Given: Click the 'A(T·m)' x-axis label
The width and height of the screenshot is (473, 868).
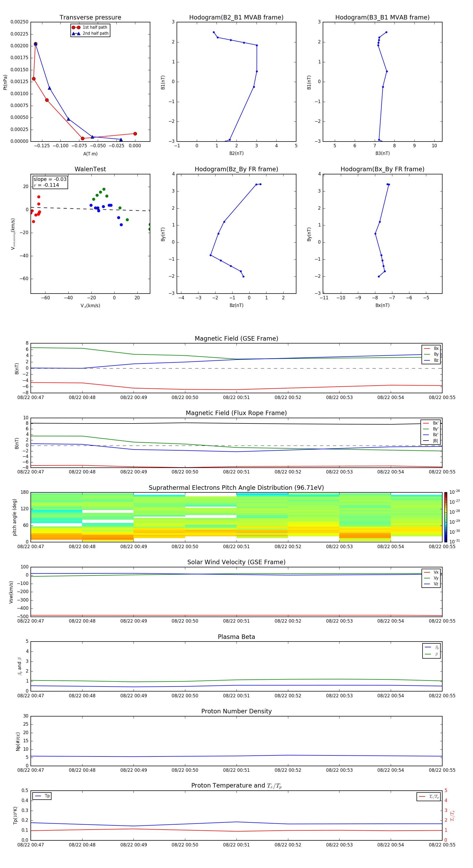Looking at the screenshot, I should [90, 154].
